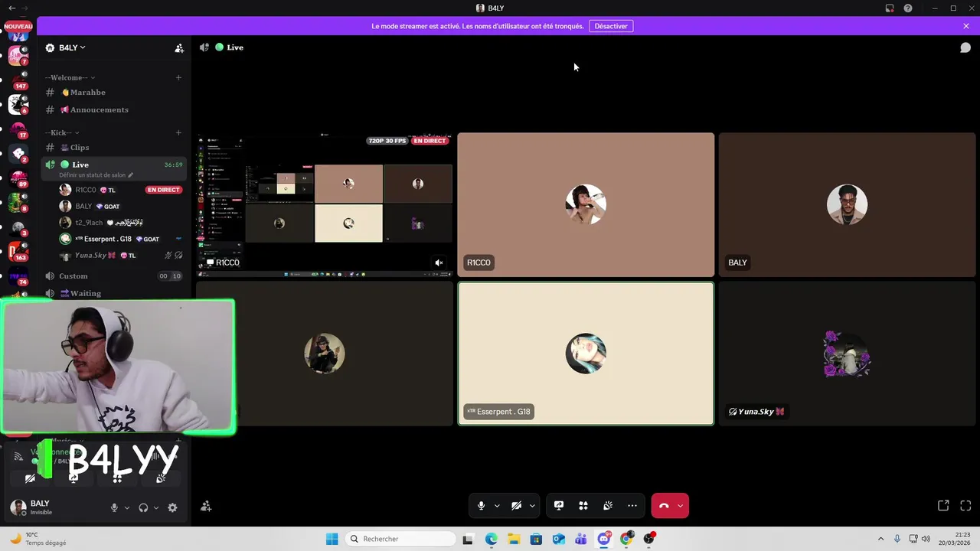Mute microphone in the call control bar
Image resolution: width=980 pixels, height=551 pixels.
pyautogui.click(x=481, y=506)
